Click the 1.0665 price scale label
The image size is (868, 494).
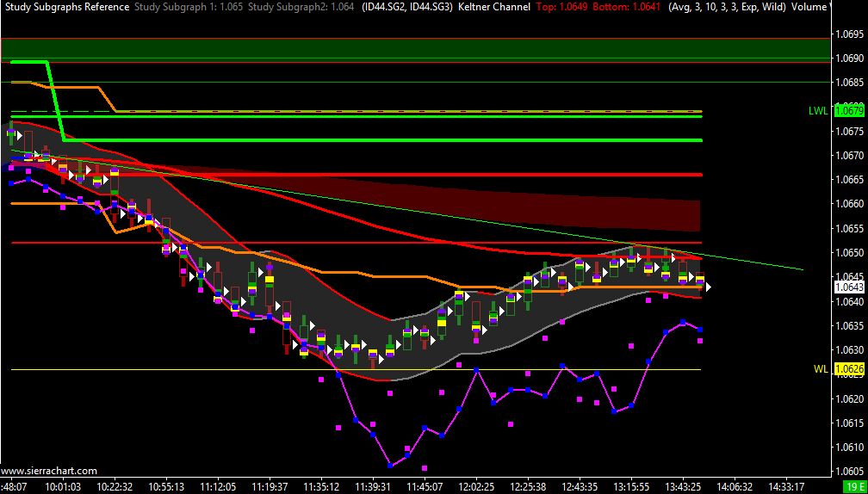pos(850,180)
